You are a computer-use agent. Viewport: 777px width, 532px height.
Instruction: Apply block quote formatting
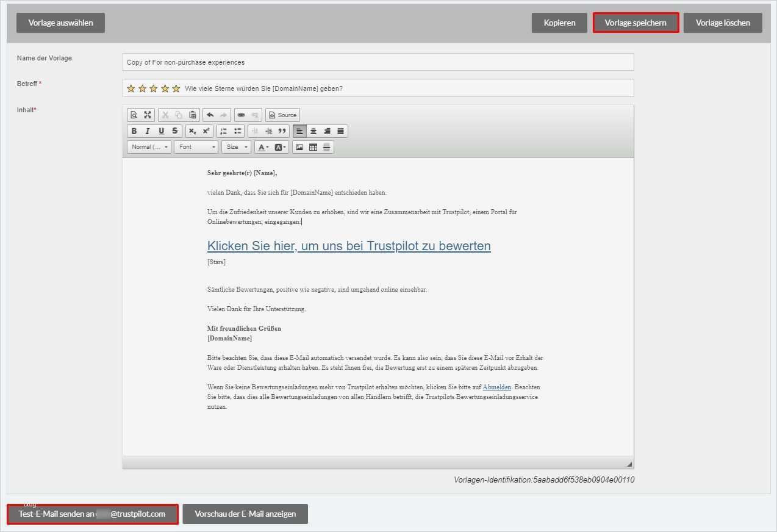pyautogui.click(x=282, y=131)
